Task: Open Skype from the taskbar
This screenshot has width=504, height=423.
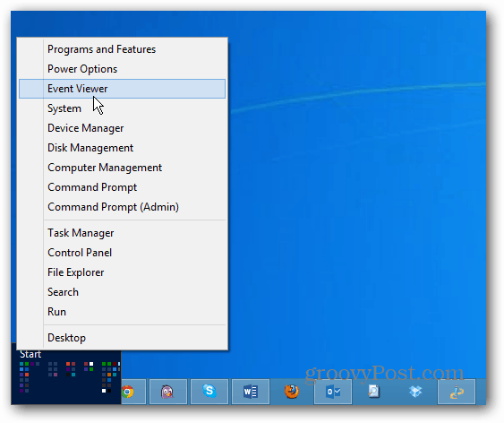Action: pyautogui.click(x=209, y=392)
